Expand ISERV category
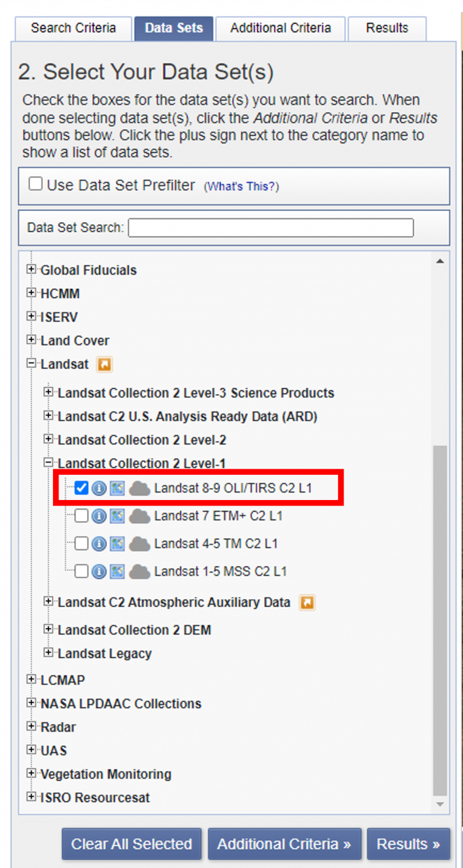This screenshot has height=868, width=463. (x=31, y=317)
